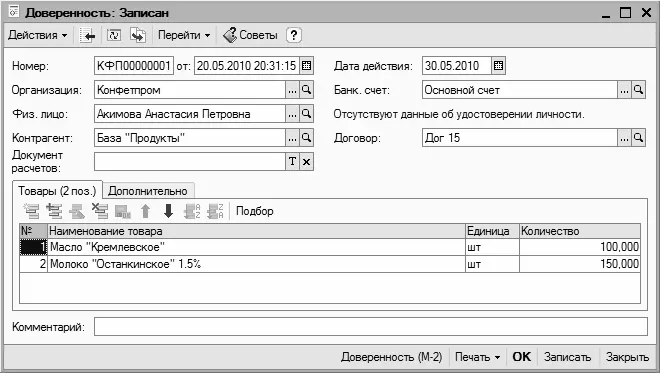Click the Дата действия field 30.05.2010
Image resolution: width=660 pixels, height=373 pixels.
pos(457,66)
